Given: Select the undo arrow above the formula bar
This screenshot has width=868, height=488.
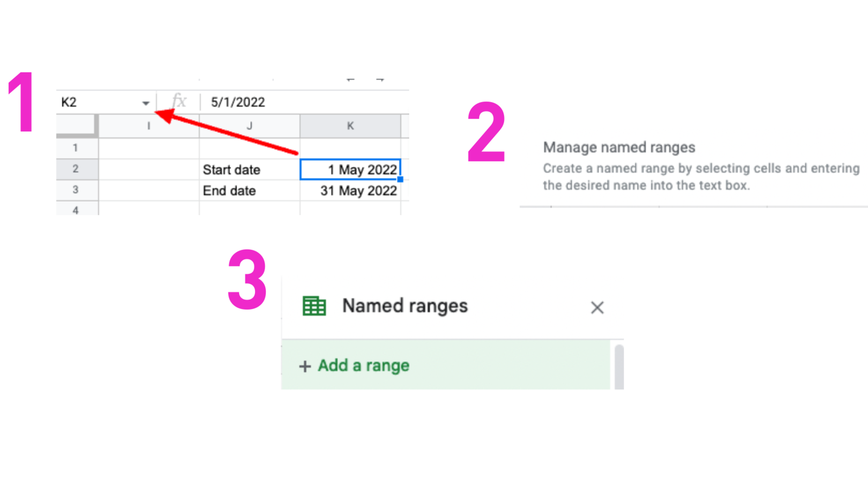Looking at the screenshot, I should tap(350, 79).
